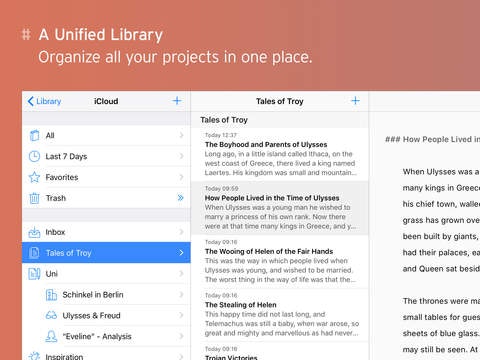This screenshot has height=360, width=480.
Task: Click the Inspiration group icon
Action: click(34, 356)
